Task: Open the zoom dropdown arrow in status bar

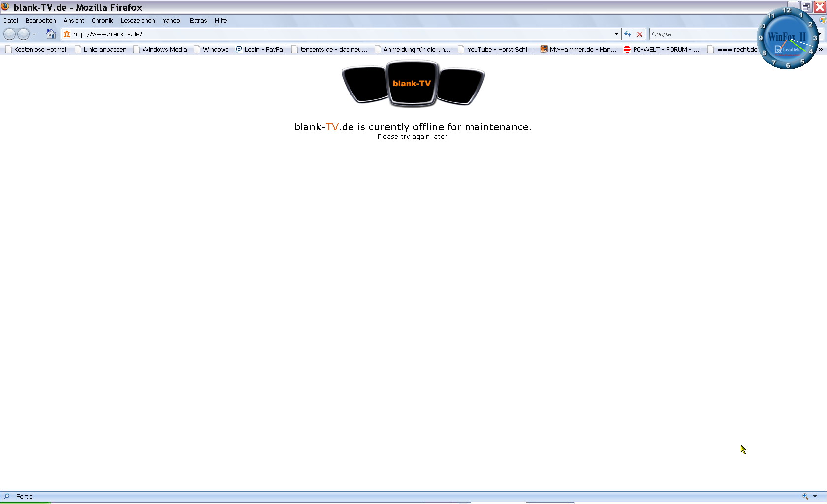Action: tap(815, 496)
